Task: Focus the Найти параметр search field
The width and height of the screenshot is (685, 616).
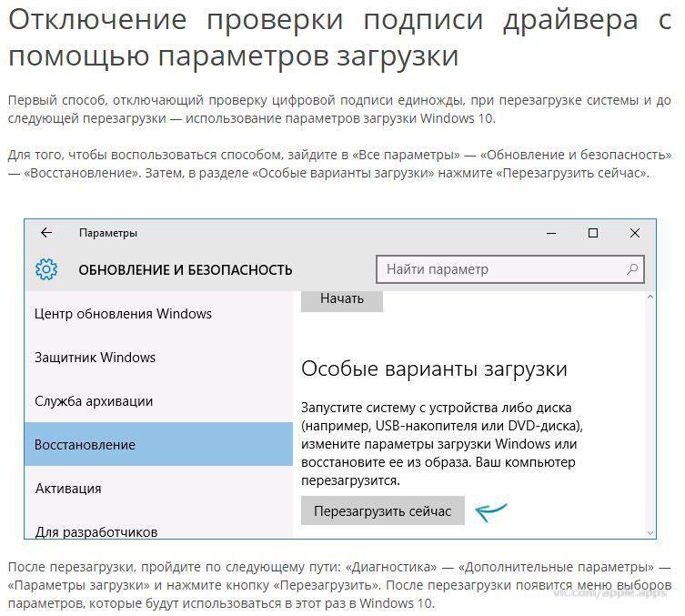Action: coord(500,269)
